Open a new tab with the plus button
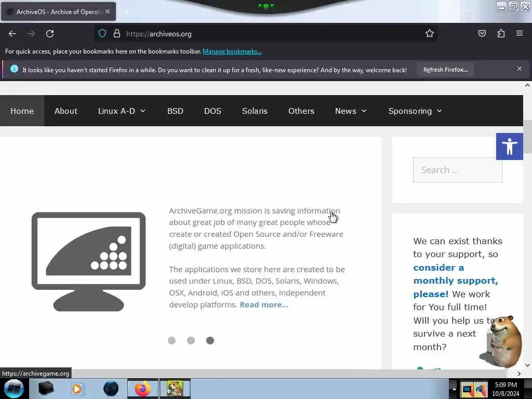The image size is (532, 399). pyautogui.click(x=127, y=12)
